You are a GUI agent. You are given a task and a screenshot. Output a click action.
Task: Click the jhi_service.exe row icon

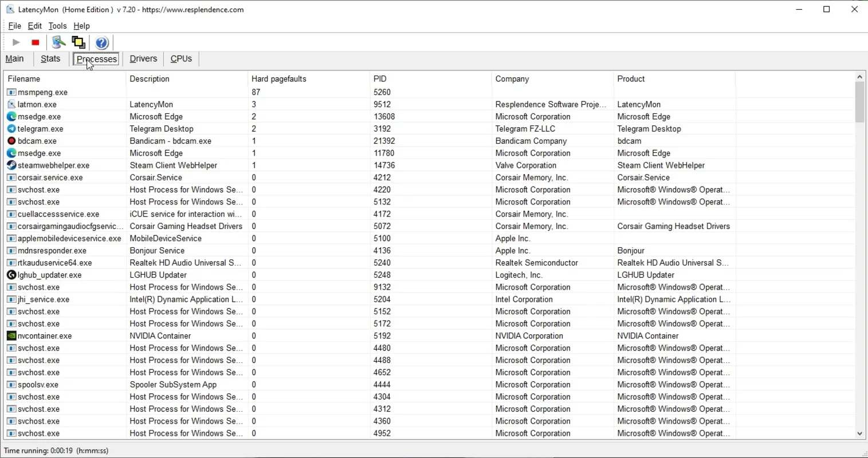[11, 299]
